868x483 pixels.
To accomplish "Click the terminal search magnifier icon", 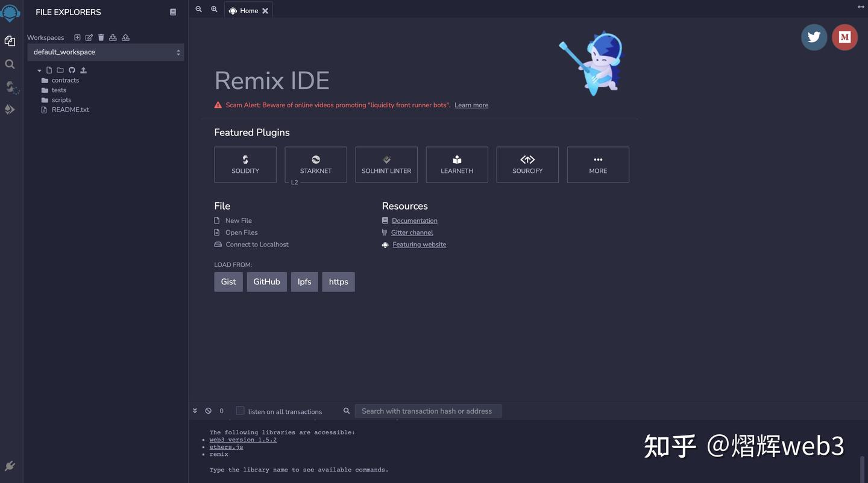I will (347, 411).
